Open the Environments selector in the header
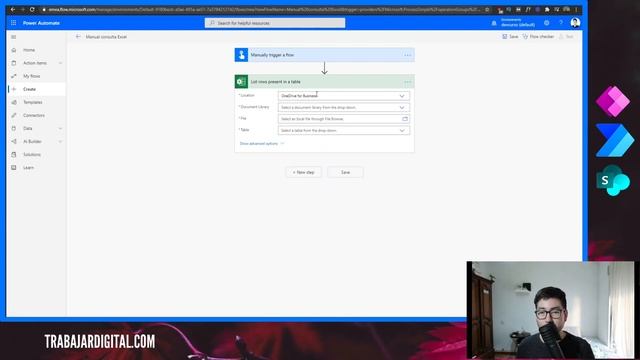Screen dimensions: 640x360 pos(518,23)
